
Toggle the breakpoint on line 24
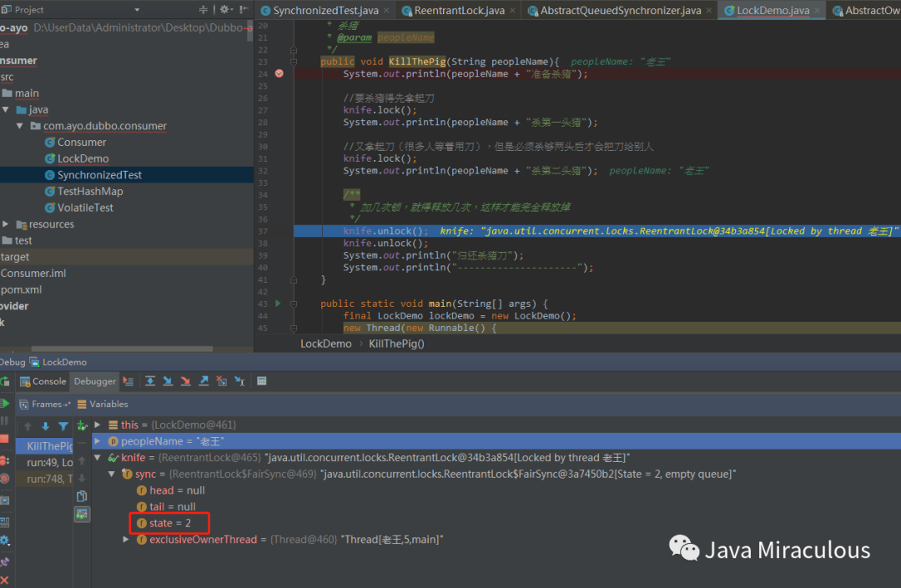click(x=279, y=73)
